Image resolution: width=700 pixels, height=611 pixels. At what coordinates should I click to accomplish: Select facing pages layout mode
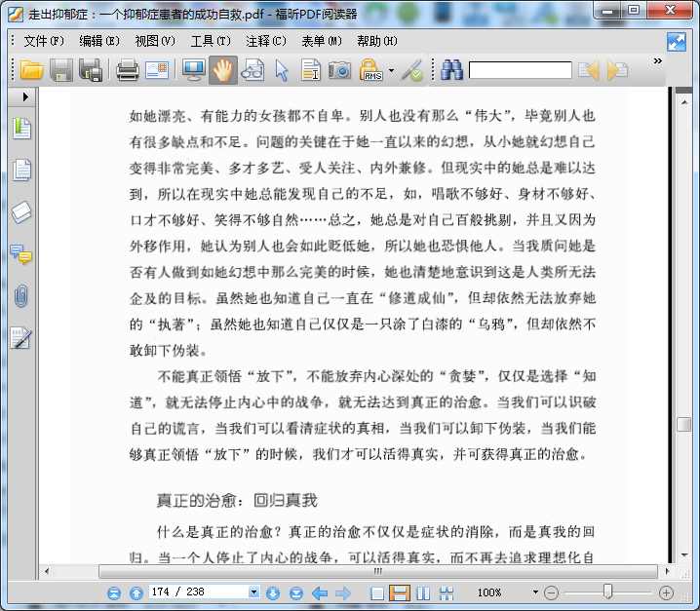(x=423, y=593)
